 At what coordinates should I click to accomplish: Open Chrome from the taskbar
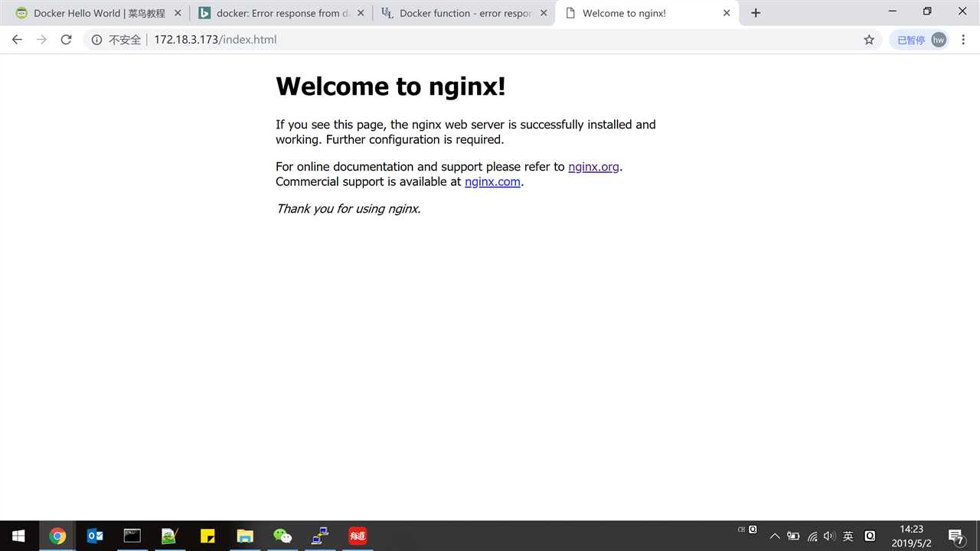tap(57, 536)
